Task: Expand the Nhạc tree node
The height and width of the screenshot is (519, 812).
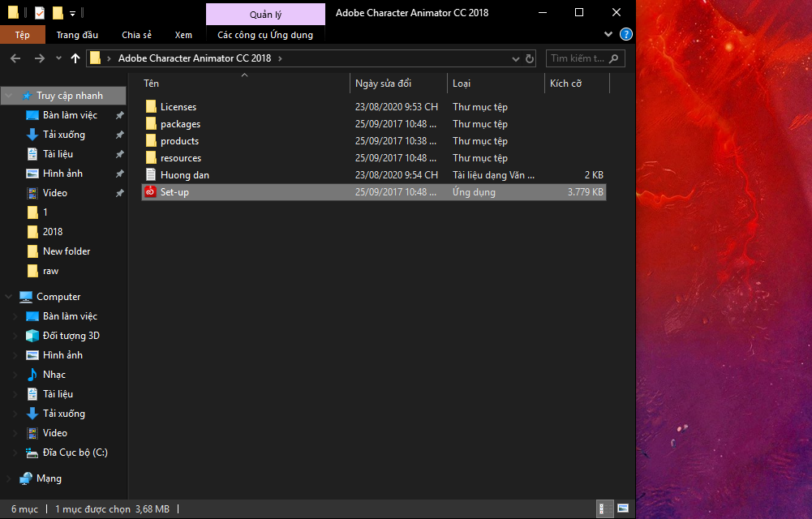Action: [15, 375]
